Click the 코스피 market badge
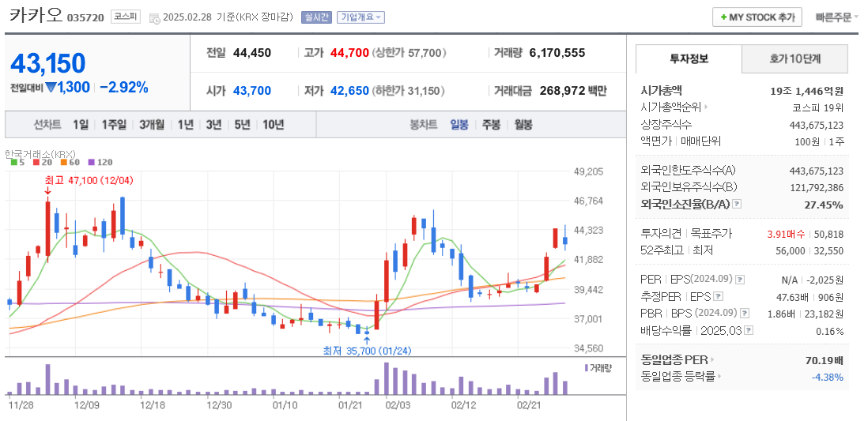 (126, 17)
